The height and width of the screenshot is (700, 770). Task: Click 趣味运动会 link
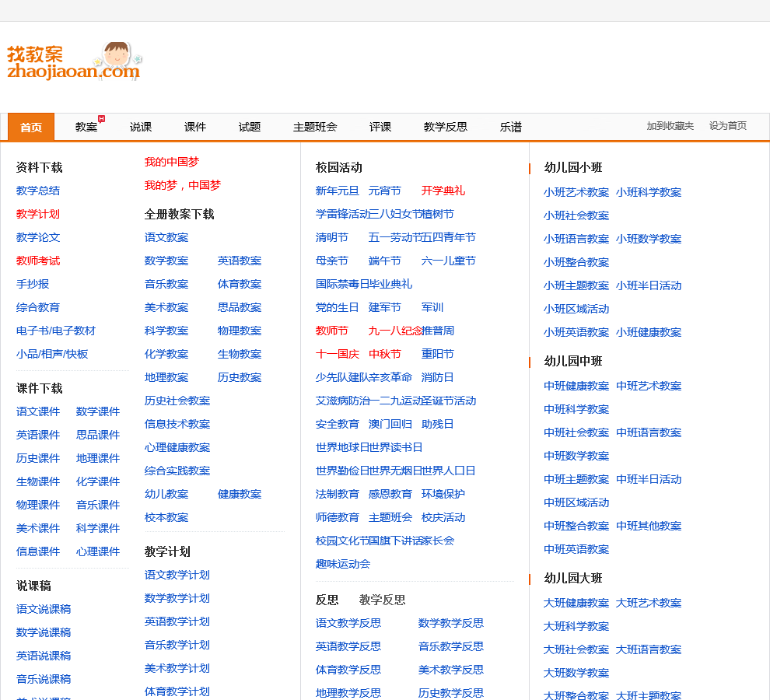(343, 564)
